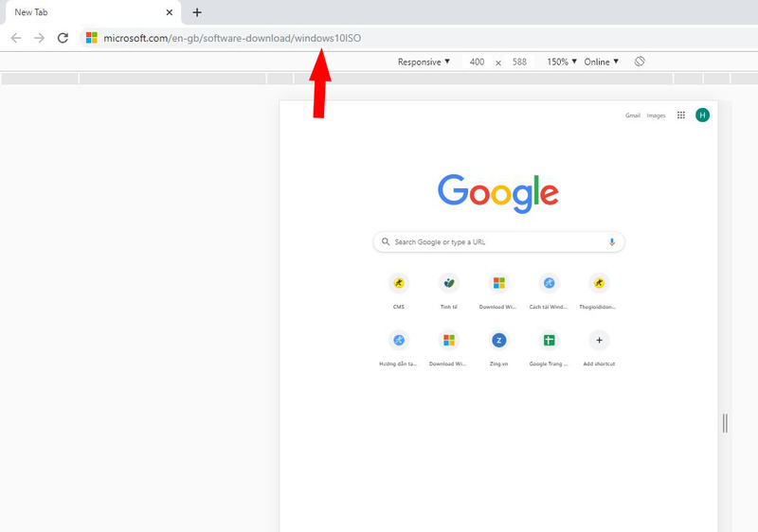Edit the viewport width field showing 400
This screenshot has height=532, width=758.
[477, 62]
